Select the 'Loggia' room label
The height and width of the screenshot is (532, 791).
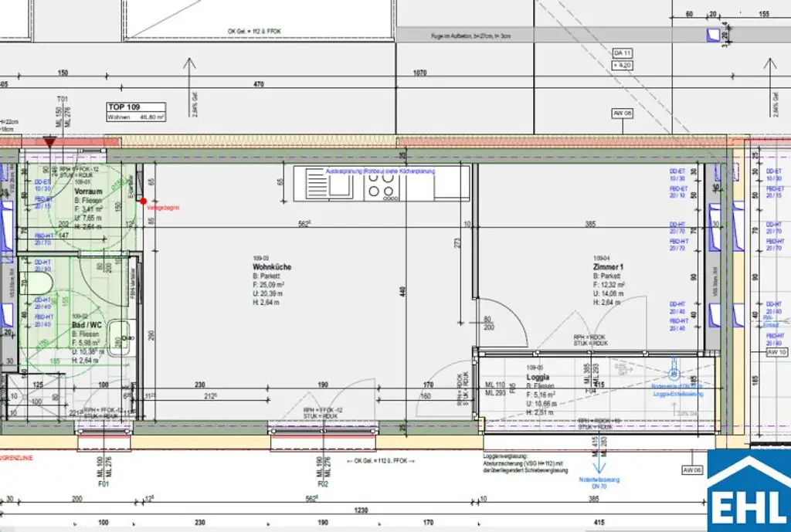[538, 377]
